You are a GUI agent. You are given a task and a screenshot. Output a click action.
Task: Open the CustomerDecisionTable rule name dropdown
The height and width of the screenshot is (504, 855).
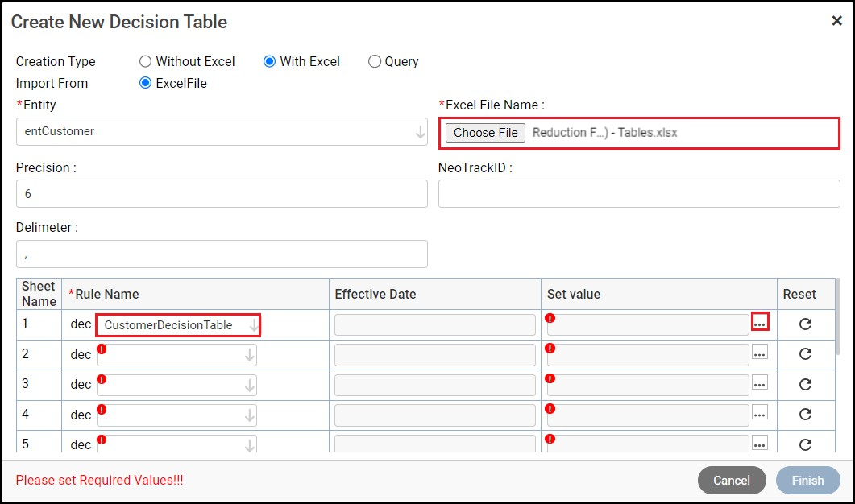click(254, 325)
